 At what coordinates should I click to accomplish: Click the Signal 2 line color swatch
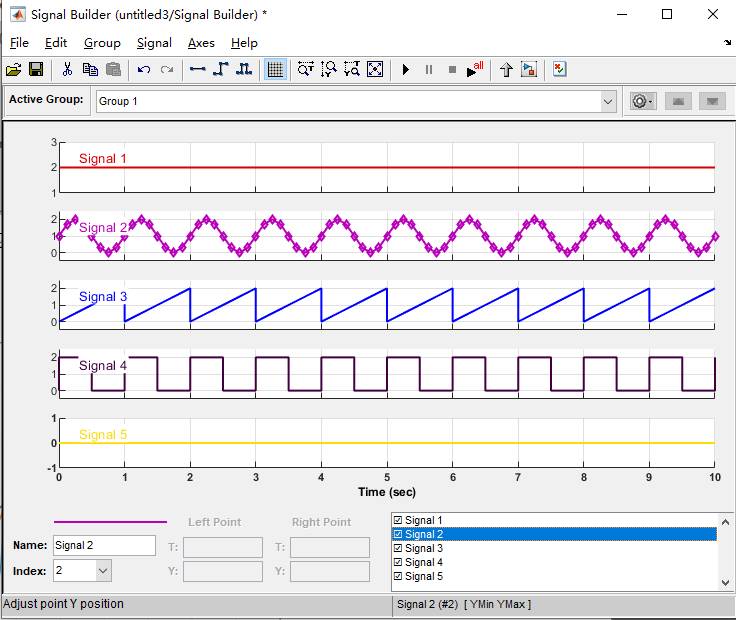[110, 522]
